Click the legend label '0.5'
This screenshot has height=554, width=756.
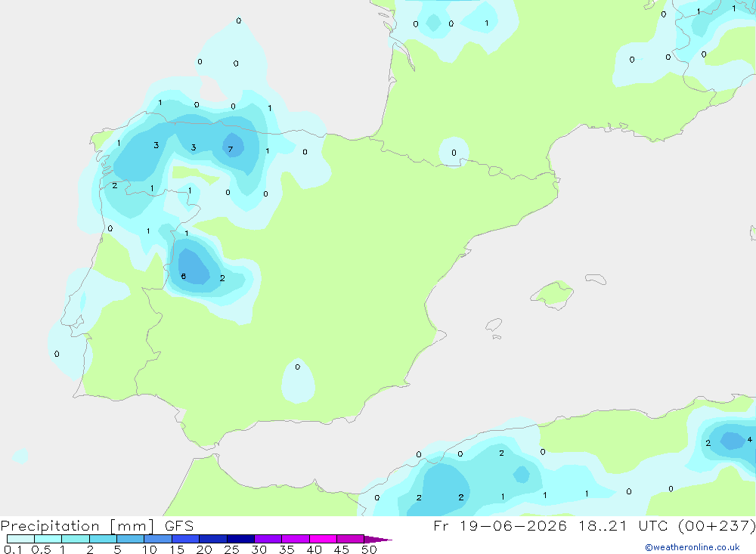coord(41,549)
